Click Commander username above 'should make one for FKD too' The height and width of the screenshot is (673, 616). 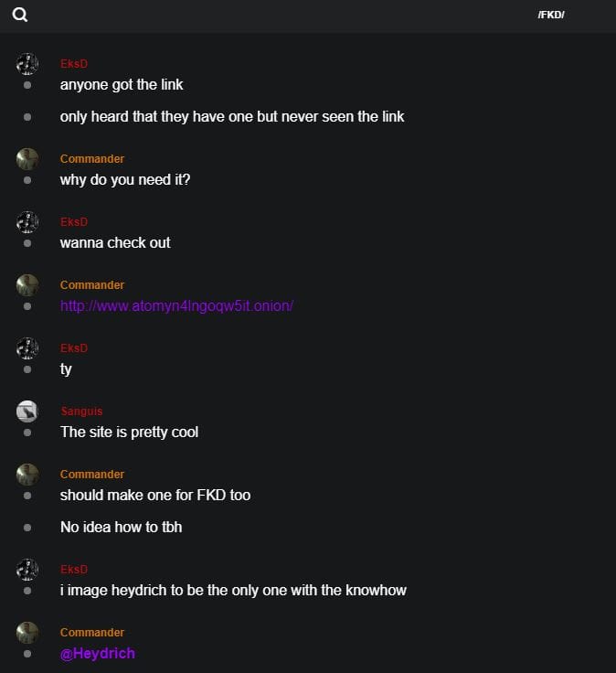click(92, 475)
